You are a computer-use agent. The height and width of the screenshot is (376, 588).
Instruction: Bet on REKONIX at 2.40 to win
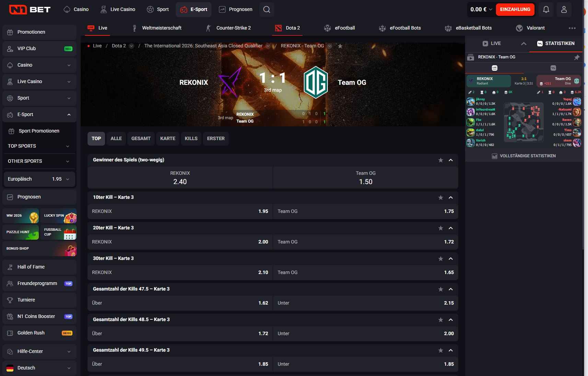point(180,178)
